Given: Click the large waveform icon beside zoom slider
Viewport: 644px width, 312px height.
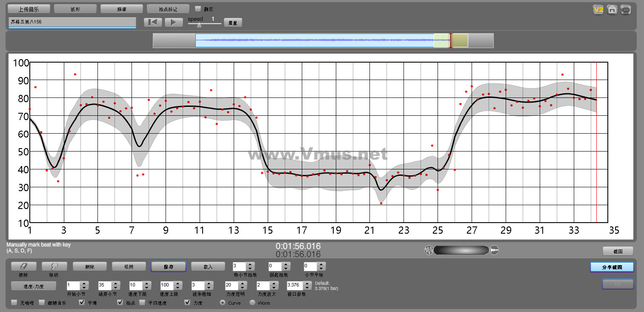Looking at the screenshot, I should (x=495, y=250).
